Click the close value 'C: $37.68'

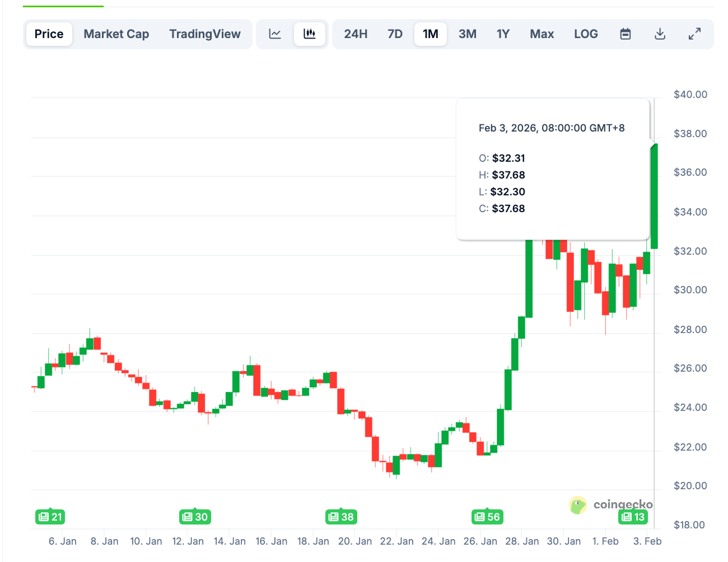point(502,209)
